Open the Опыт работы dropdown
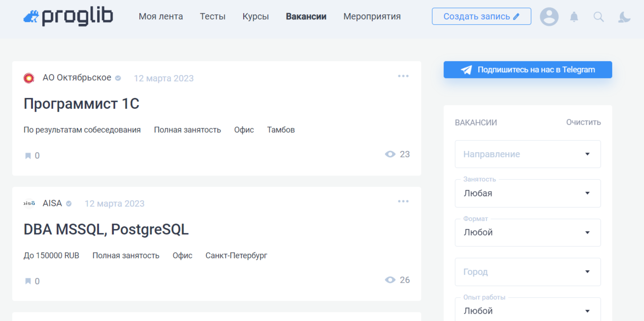This screenshot has width=644, height=321. coord(527,310)
